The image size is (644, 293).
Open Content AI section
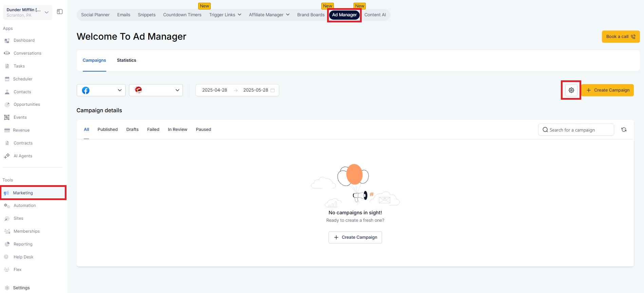pos(375,15)
